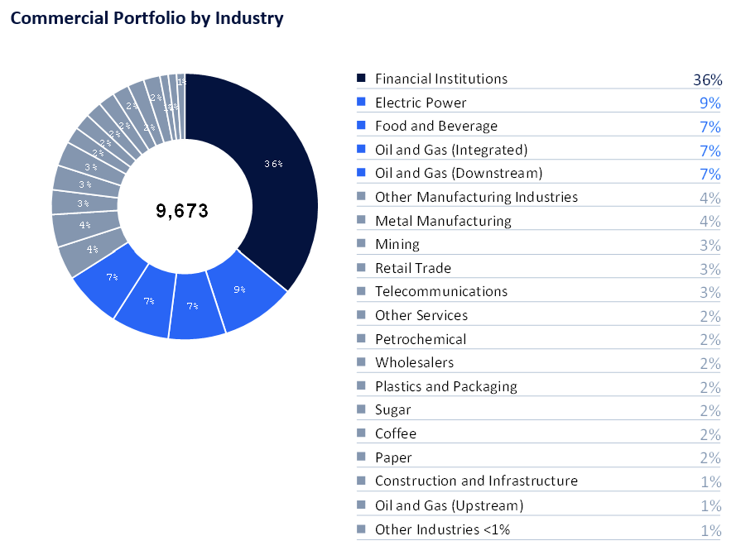736x560 pixels.
Task: Select the Plastics and Packaging legend entry
Action: pos(445,386)
